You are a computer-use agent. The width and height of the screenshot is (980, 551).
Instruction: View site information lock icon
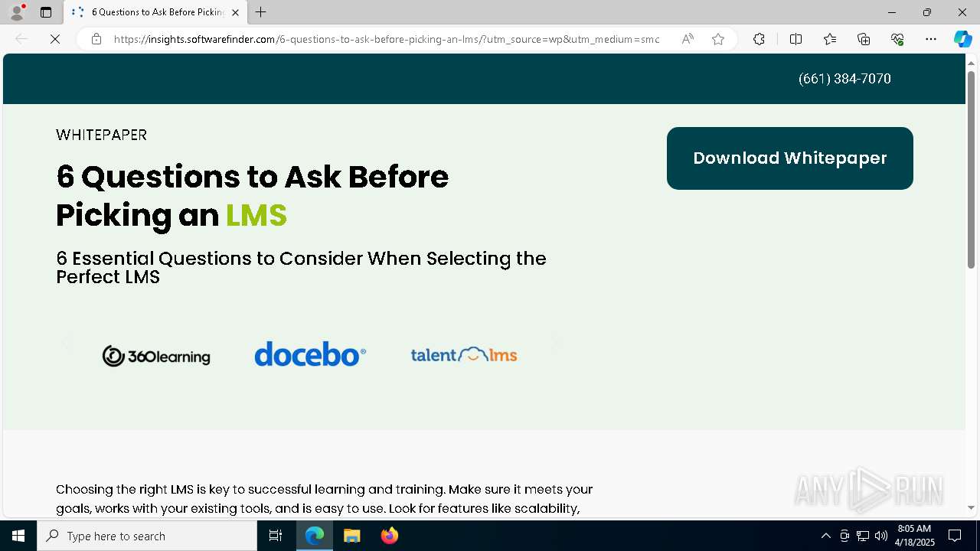[96, 39]
